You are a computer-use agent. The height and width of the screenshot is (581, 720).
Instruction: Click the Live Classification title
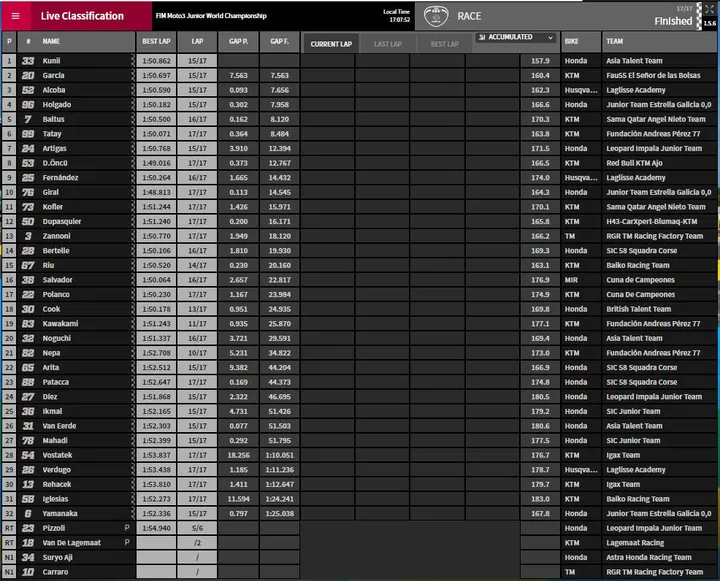(x=82, y=16)
